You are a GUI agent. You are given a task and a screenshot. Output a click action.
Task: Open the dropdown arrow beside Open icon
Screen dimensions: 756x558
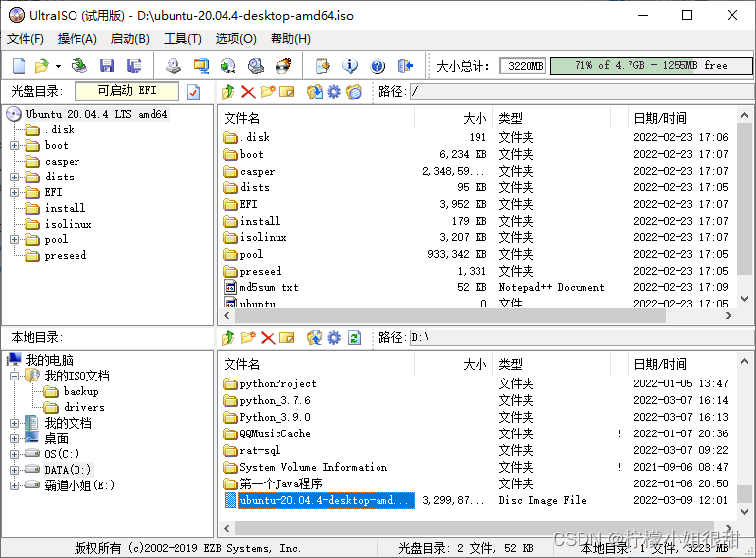(x=58, y=66)
